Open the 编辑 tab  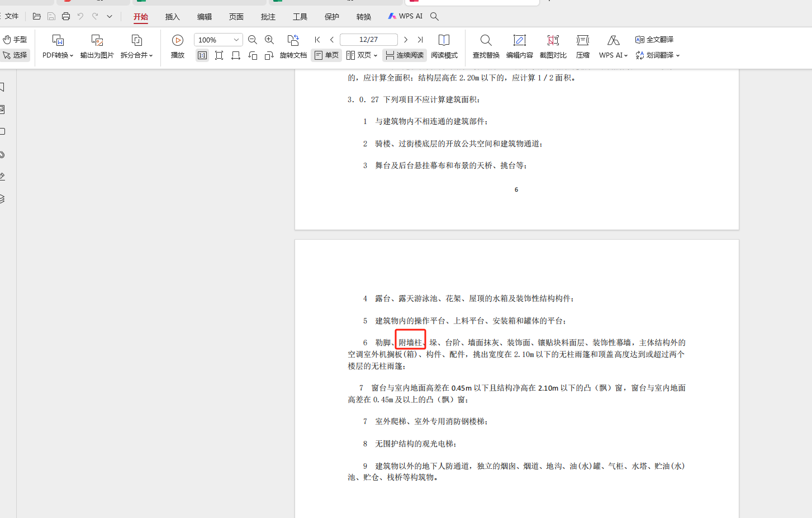205,17
